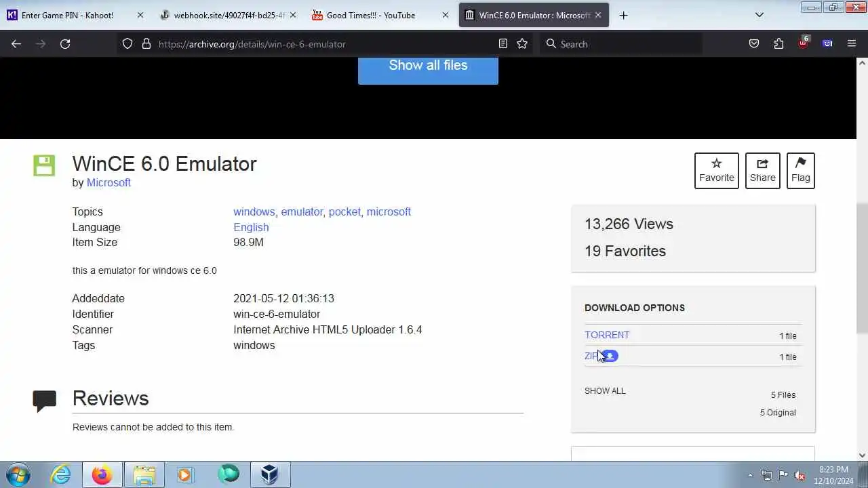Show hidden tray icons arrow
868x488 pixels.
click(x=750, y=475)
